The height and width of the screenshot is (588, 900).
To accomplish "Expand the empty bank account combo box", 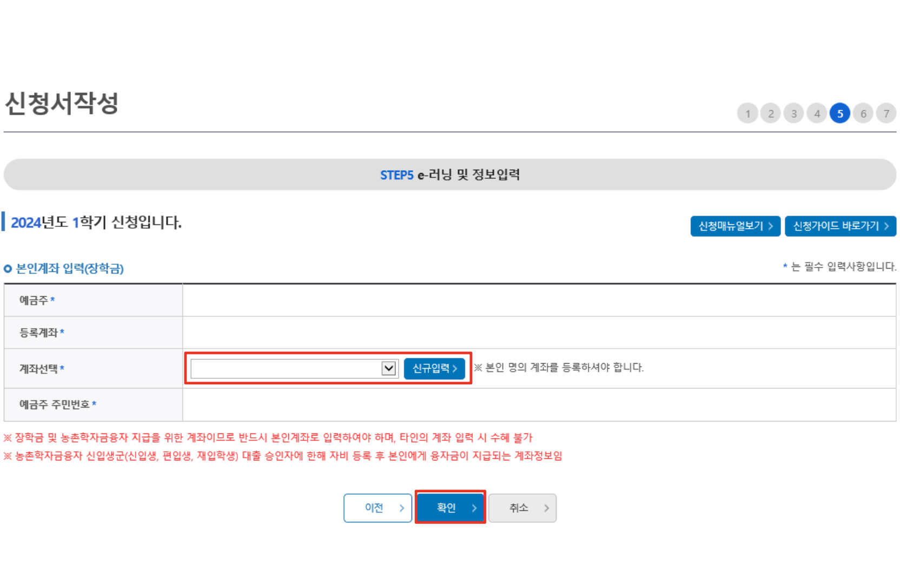I will tap(292, 368).
